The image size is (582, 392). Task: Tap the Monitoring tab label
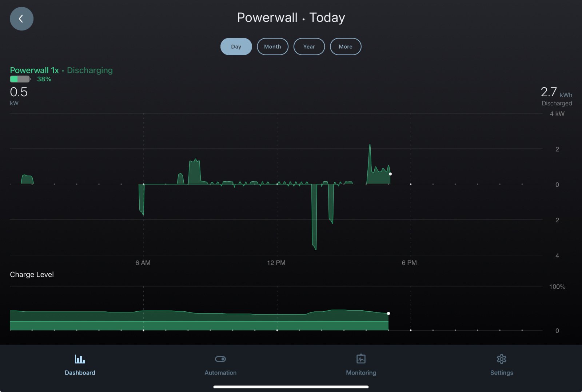(361, 373)
